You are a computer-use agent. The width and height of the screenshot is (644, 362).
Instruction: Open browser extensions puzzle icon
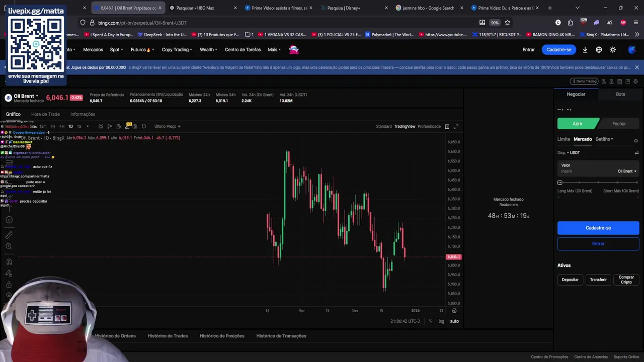click(x=570, y=23)
